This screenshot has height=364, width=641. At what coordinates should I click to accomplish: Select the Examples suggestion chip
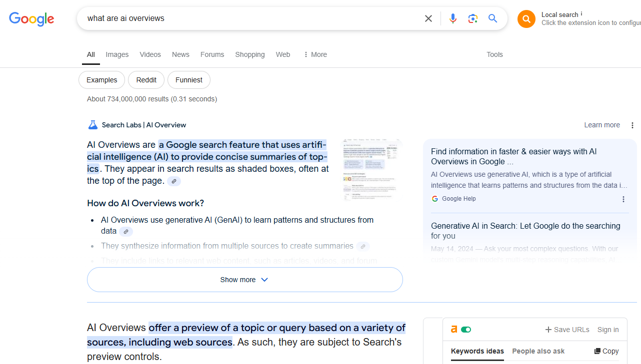pos(101,80)
